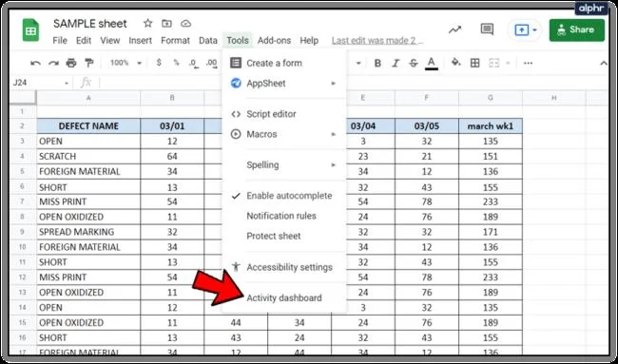The width and height of the screenshot is (618, 364).
Task: Expand the Spelling submenu
Action: pos(333,165)
